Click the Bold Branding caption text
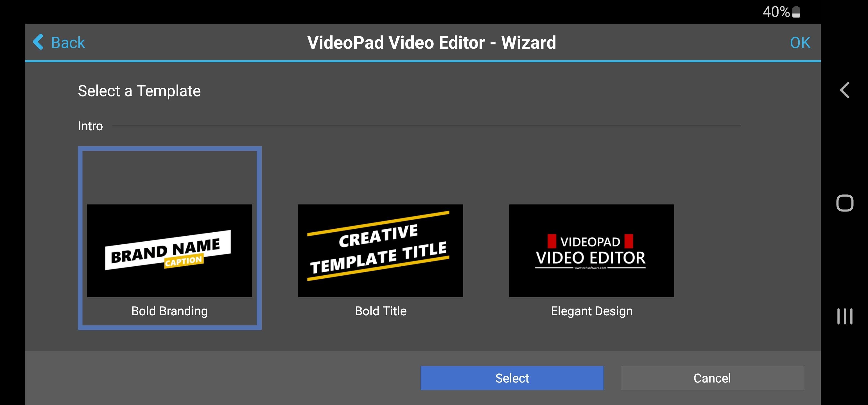The image size is (868, 405). pyautogui.click(x=169, y=311)
